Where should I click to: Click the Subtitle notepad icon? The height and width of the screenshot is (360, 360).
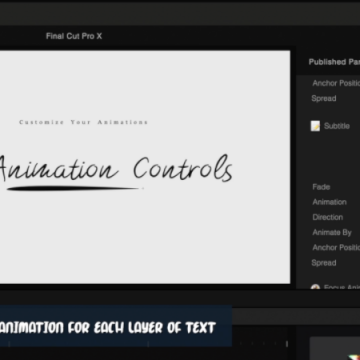[315, 126]
